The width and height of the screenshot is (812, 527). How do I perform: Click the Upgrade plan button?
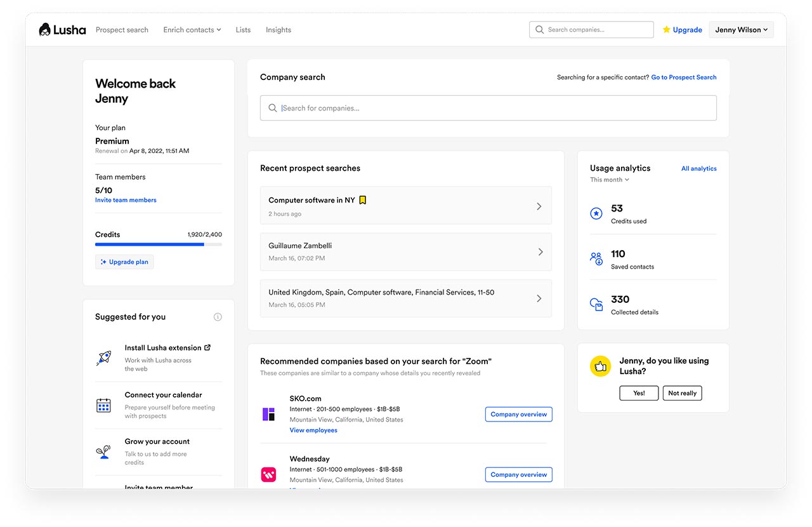point(124,262)
